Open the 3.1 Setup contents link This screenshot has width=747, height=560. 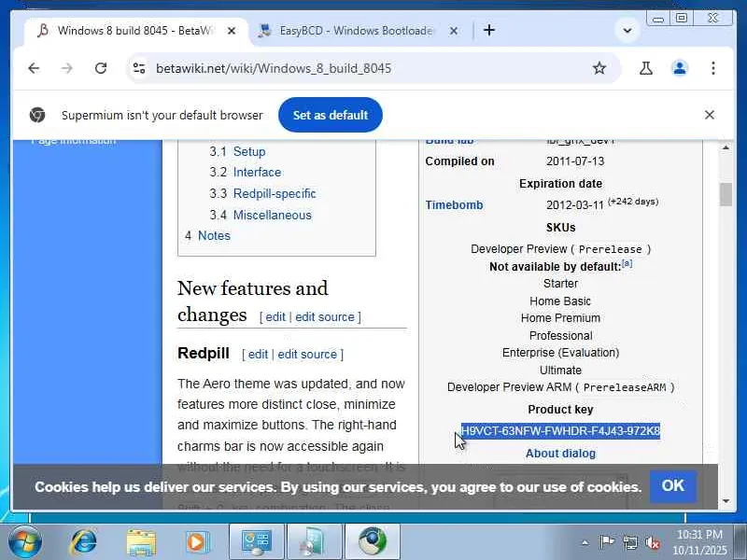(249, 151)
